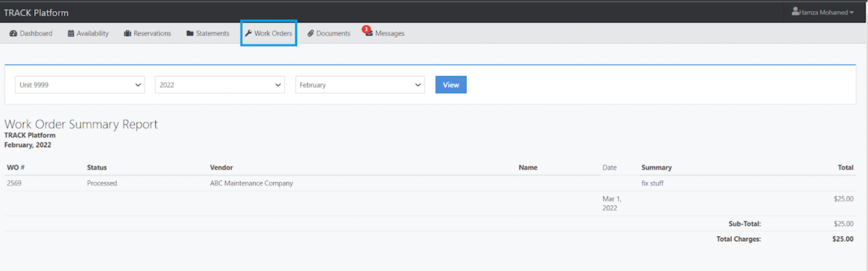Switch to the Reservations tab
Viewport: 868px width, 271px height.
148,34
